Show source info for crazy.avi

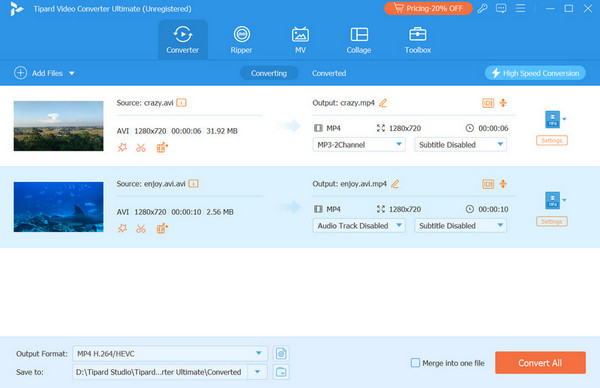[x=181, y=103]
